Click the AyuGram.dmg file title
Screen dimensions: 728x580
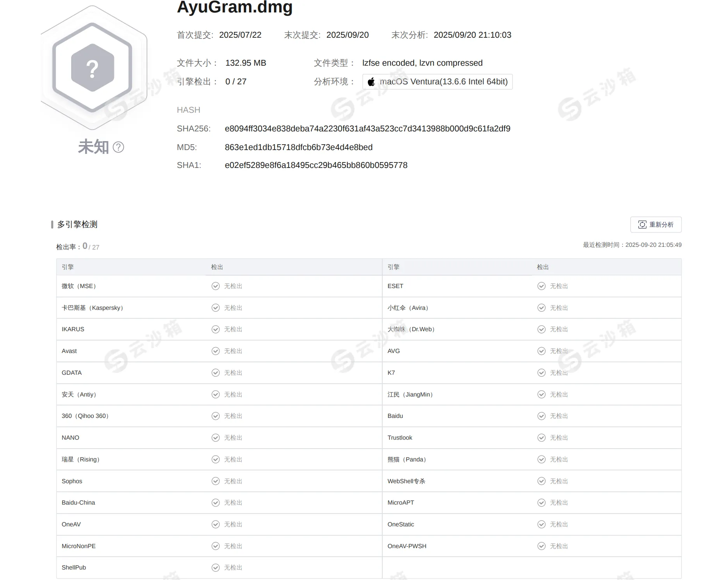[x=234, y=7]
